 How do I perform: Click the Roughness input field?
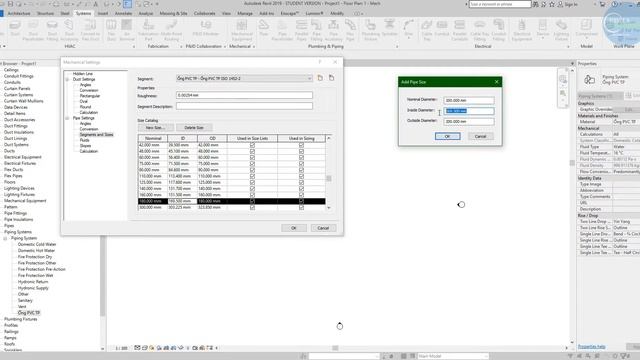click(x=244, y=95)
